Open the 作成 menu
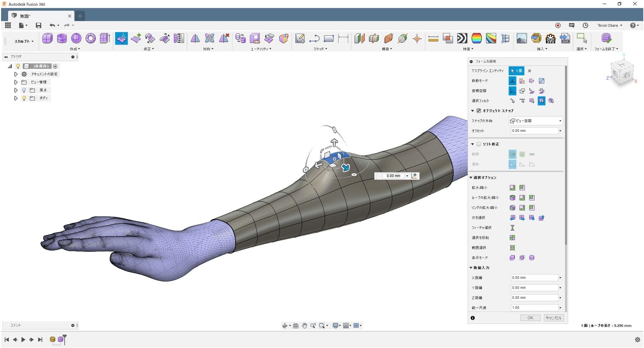 pyautogui.click(x=75, y=49)
